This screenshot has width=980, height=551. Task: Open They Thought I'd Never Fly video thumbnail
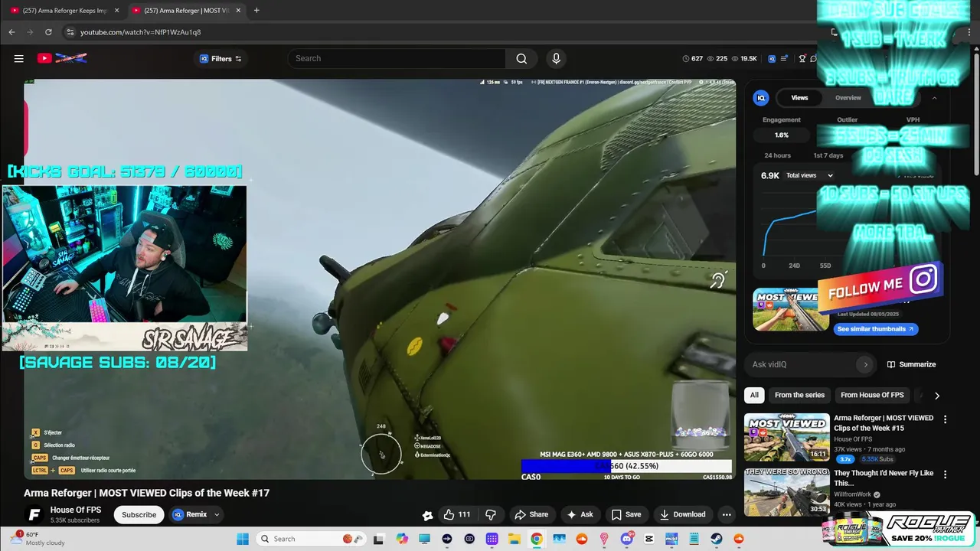coord(787,492)
